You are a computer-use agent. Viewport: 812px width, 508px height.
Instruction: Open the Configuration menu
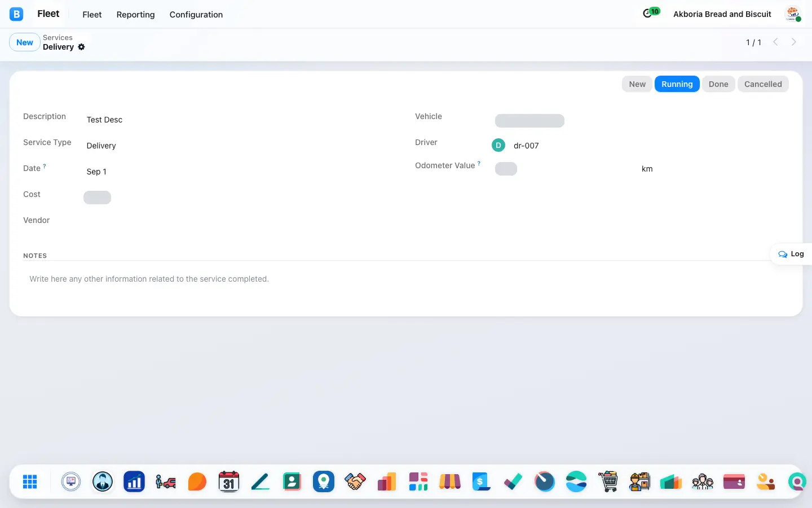(196, 15)
